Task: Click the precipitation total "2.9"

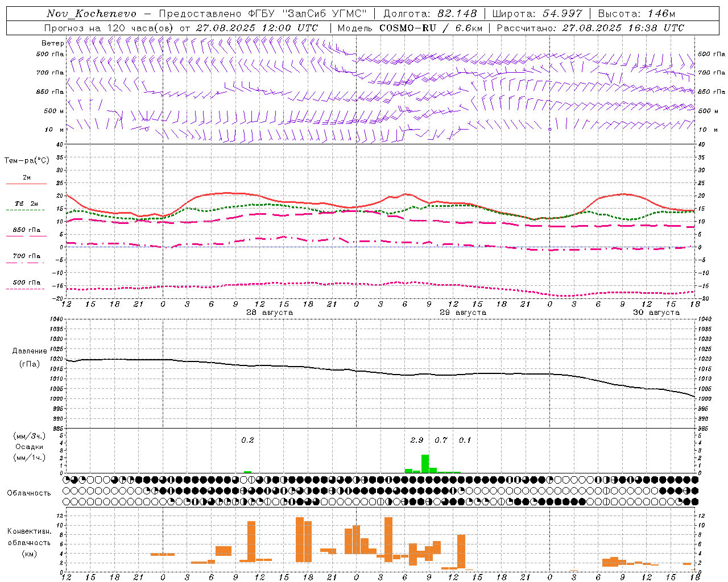Action: (417, 440)
